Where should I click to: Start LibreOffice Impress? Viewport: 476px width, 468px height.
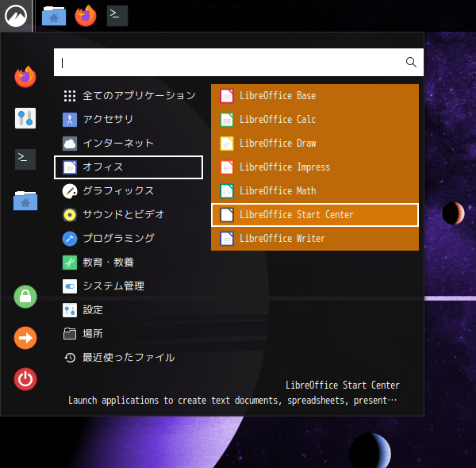coord(315,167)
